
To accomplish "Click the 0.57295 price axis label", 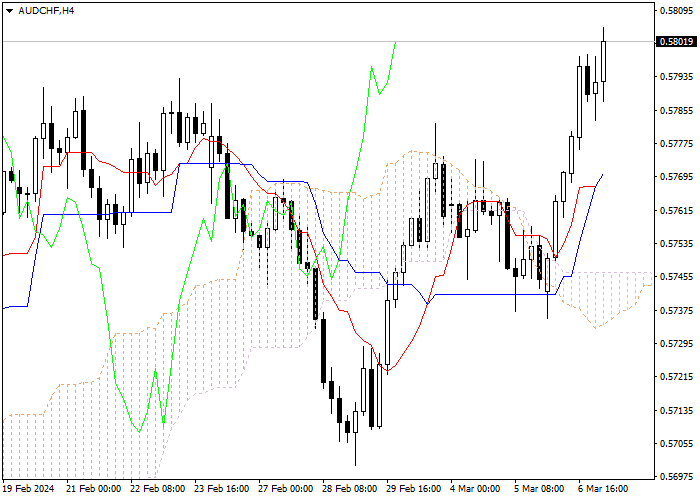I will coord(677,344).
